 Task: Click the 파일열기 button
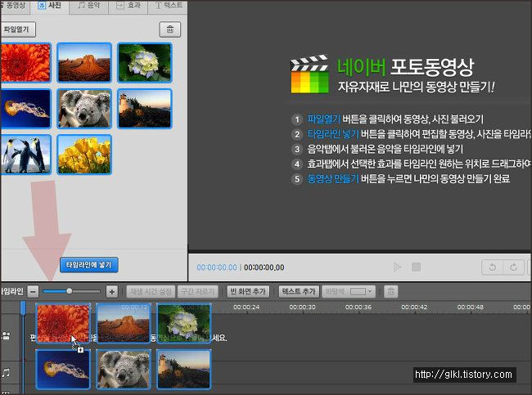(x=16, y=29)
